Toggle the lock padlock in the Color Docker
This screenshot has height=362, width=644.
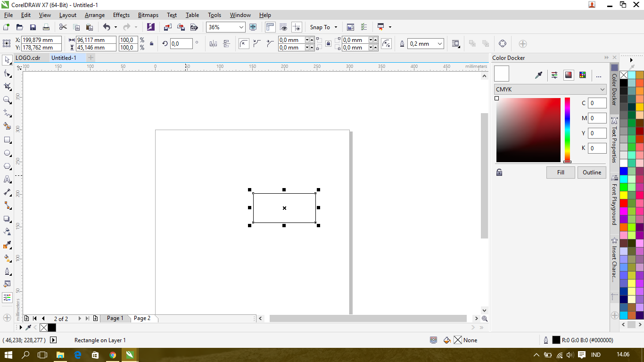(x=499, y=173)
